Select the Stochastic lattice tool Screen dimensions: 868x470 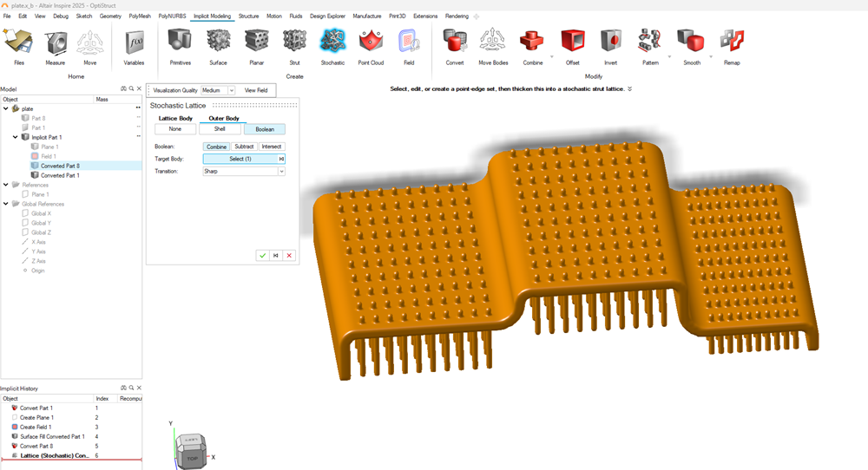pyautogui.click(x=332, y=42)
